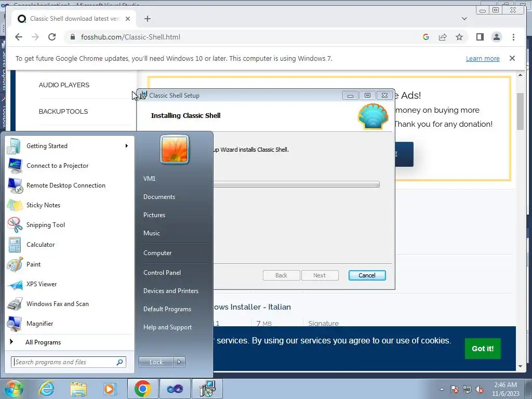
Task: Bookmark this page with star icon
Action: tap(459, 37)
